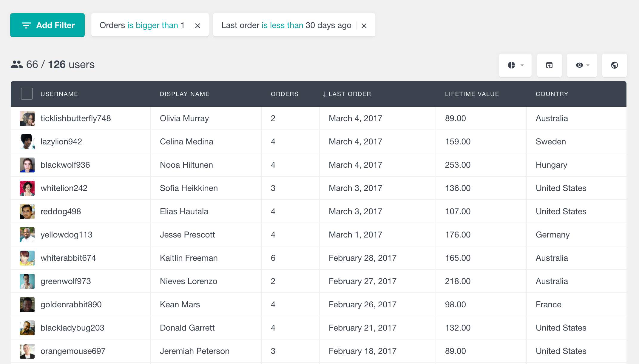Open user blackwolf936
Image resolution: width=639 pixels, height=364 pixels.
(x=65, y=165)
